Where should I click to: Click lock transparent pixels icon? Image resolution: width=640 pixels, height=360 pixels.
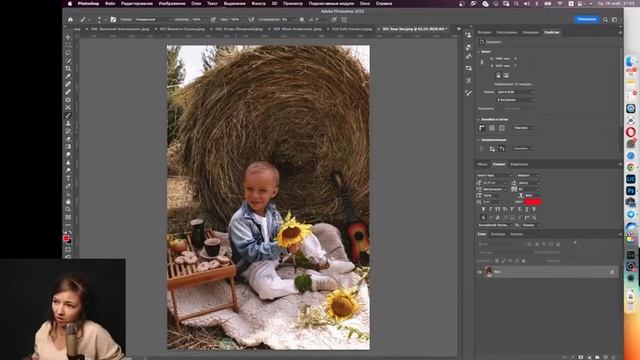[x=497, y=261]
